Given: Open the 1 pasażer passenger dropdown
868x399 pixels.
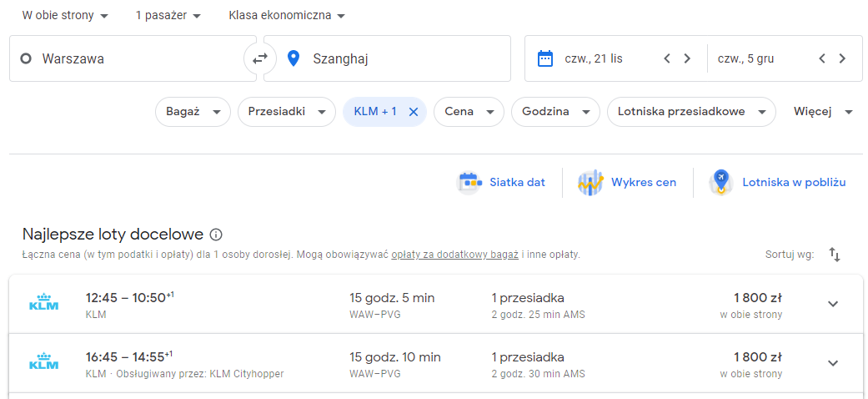Looking at the screenshot, I should [168, 16].
